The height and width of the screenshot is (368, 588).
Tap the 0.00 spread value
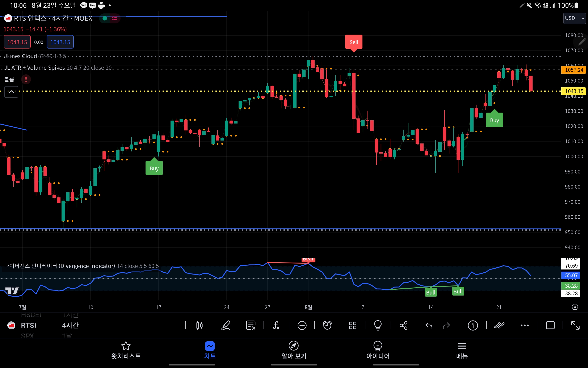[39, 42]
